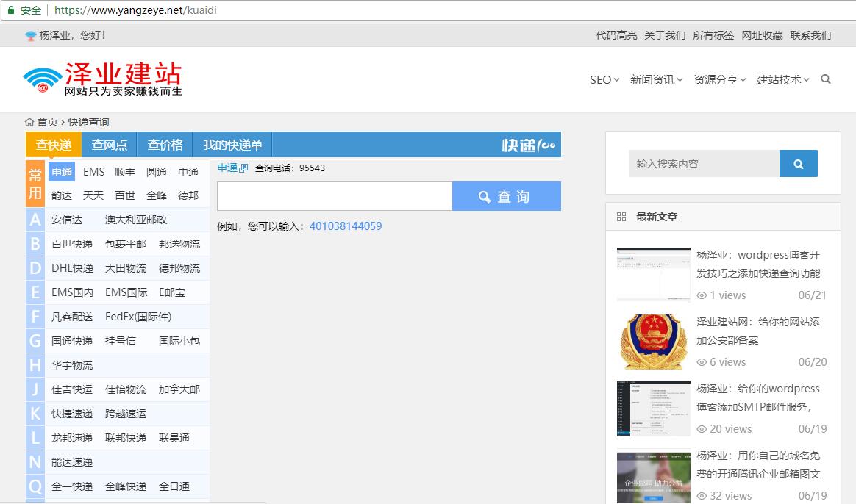The height and width of the screenshot is (504, 856).
Task: Select FedEx(国际件) courier
Action: [x=138, y=317]
